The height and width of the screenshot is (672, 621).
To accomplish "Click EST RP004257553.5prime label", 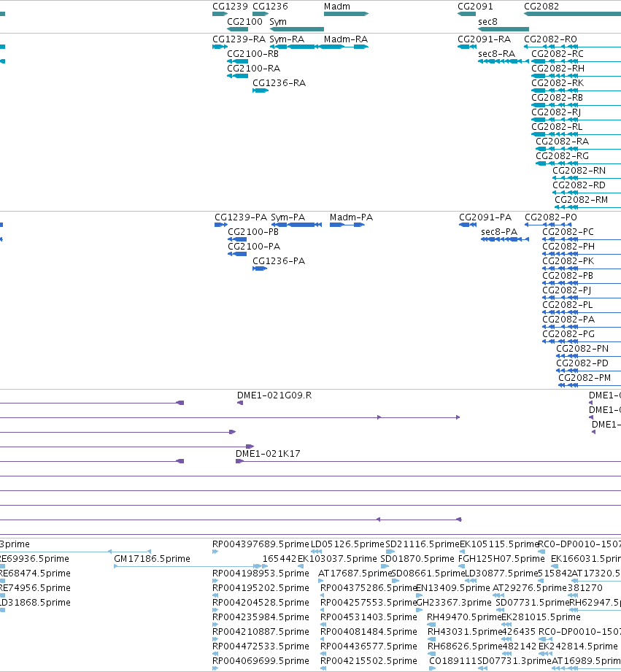I will (369, 603).
